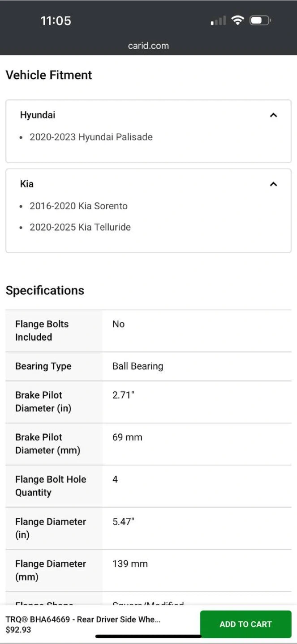Tap the Hyundai section header
The width and height of the screenshot is (297, 644).
point(38,115)
